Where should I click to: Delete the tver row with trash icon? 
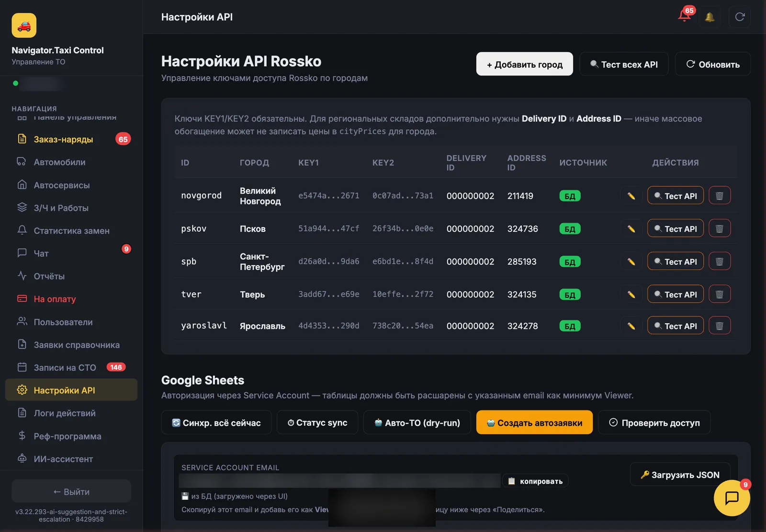click(x=719, y=294)
